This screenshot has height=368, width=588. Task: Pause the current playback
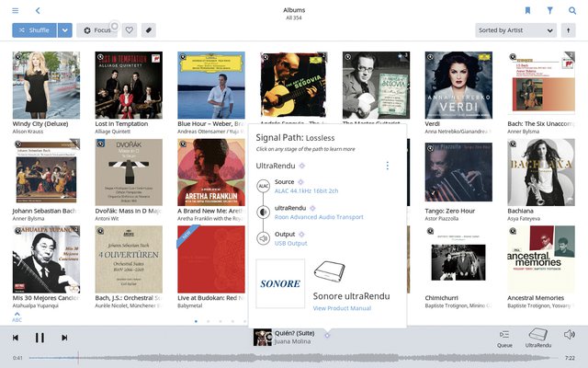point(40,338)
